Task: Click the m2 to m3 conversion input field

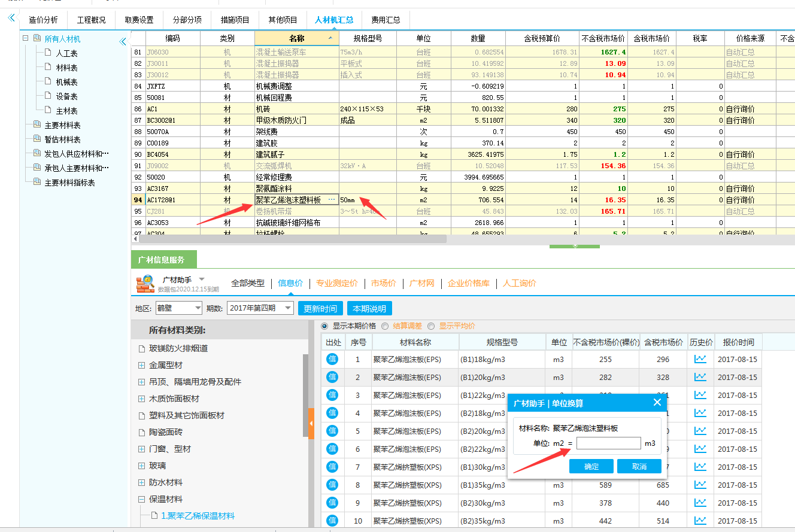Action: coord(609,443)
